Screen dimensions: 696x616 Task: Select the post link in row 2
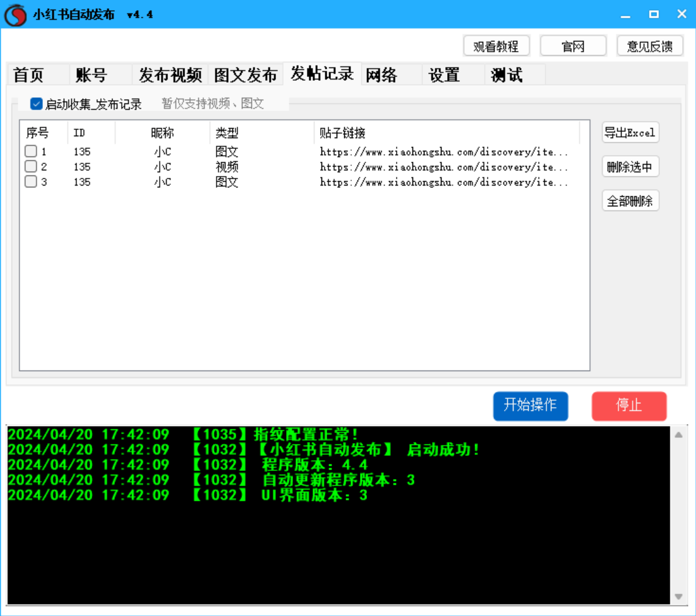click(444, 167)
